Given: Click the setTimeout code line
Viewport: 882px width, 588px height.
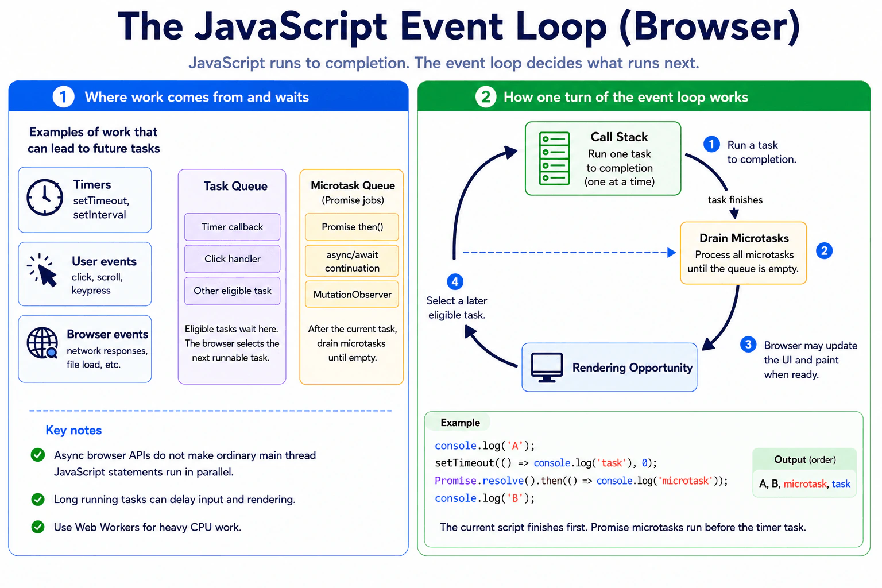Looking at the screenshot, I should click(546, 463).
